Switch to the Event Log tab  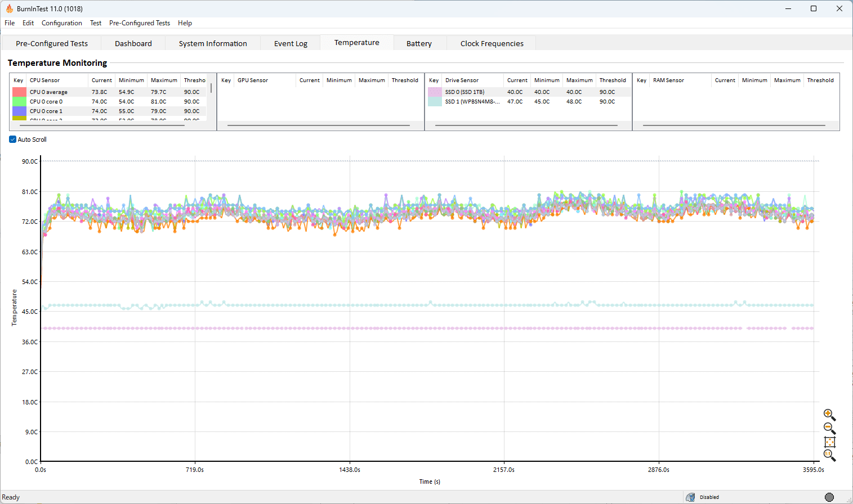tap(291, 43)
